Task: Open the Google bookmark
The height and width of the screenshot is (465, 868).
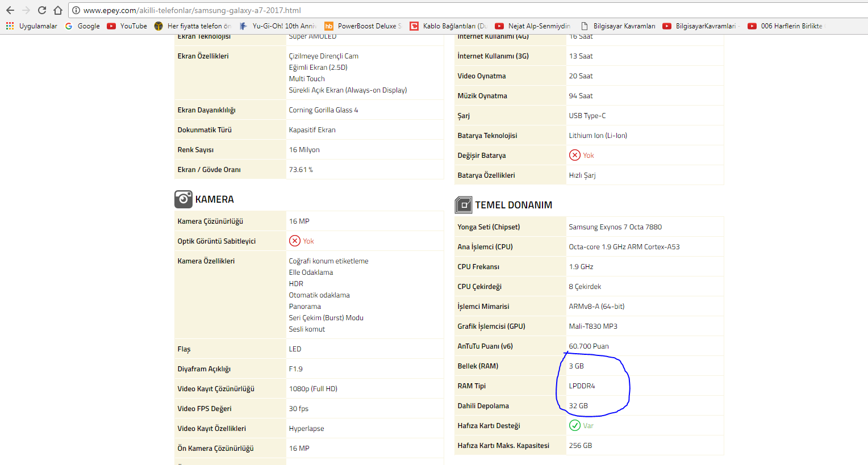Action: (x=83, y=26)
